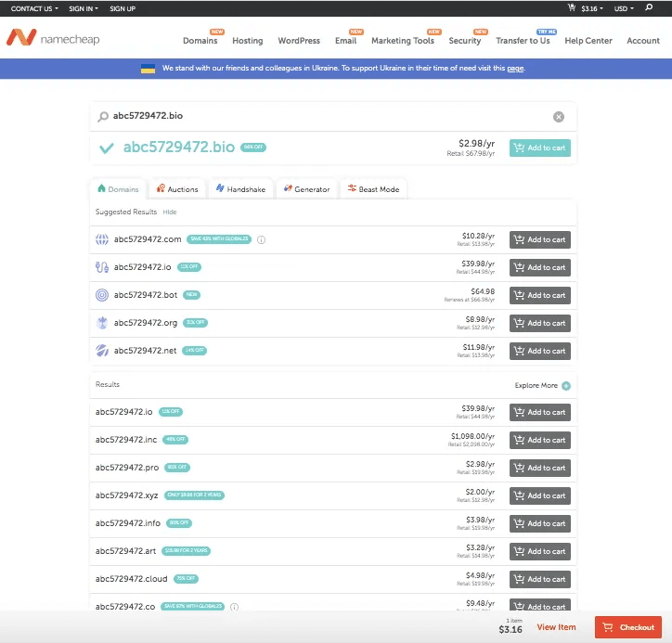Add abc5729472.net to cart
The height and width of the screenshot is (643, 672).
(x=539, y=352)
